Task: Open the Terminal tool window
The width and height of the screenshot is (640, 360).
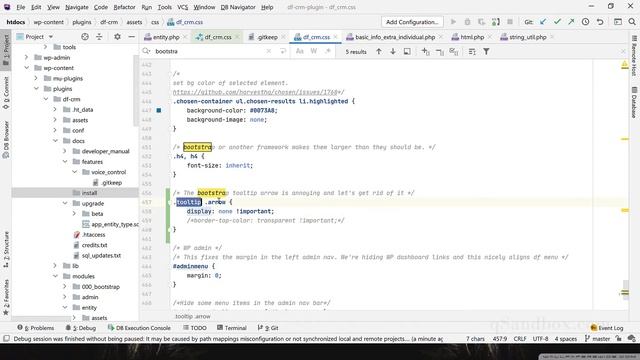Action: pyautogui.click(x=232, y=328)
